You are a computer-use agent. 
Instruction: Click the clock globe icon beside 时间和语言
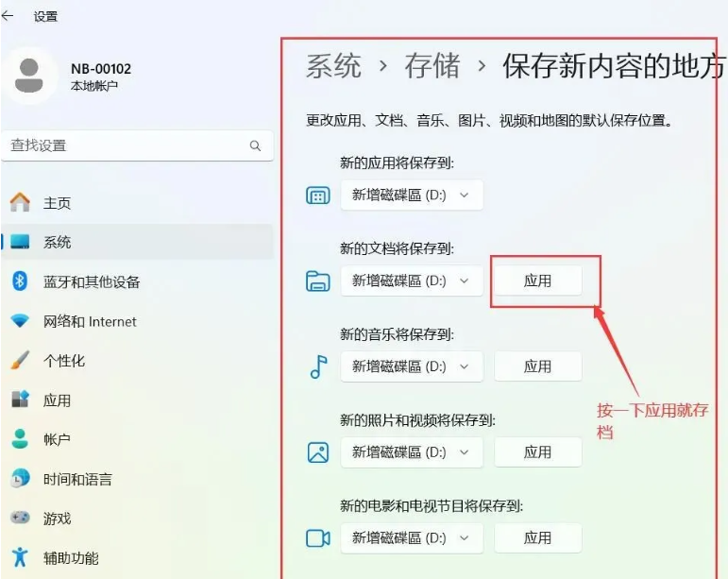(x=20, y=479)
